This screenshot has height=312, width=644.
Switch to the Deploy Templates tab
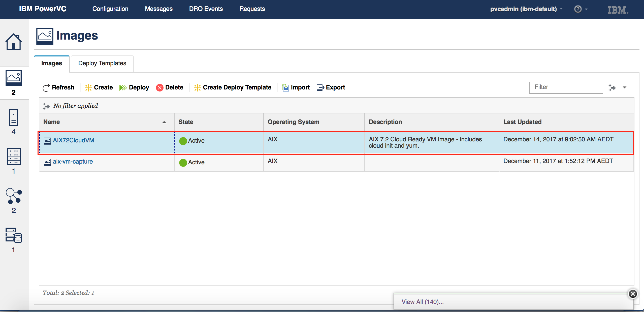(x=102, y=63)
